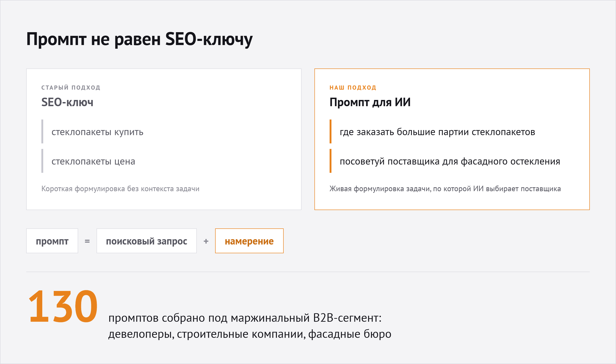Select the 'стеклопакеты цена' keyword
Viewport: 616px width, 364px height.
click(93, 161)
